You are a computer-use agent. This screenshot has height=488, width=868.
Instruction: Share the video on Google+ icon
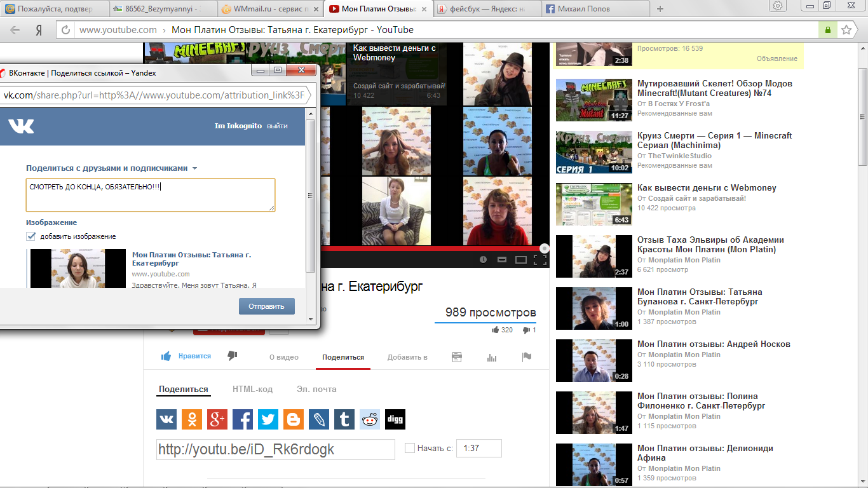217,419
